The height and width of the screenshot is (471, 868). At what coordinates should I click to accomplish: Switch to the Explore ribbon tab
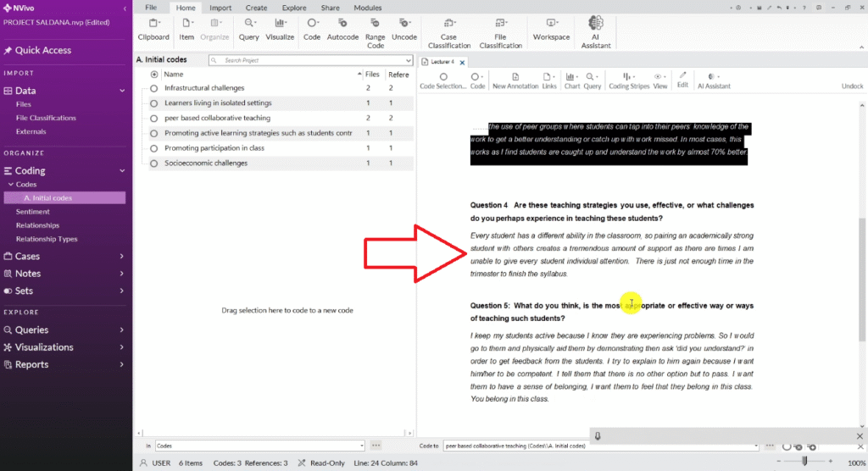coord(292,8)
